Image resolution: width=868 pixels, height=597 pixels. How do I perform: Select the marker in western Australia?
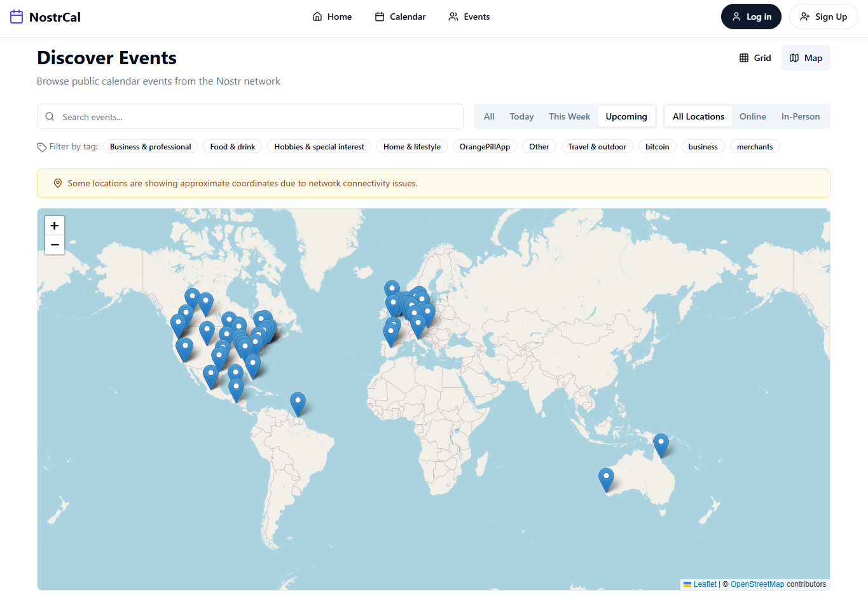(606, 479)
